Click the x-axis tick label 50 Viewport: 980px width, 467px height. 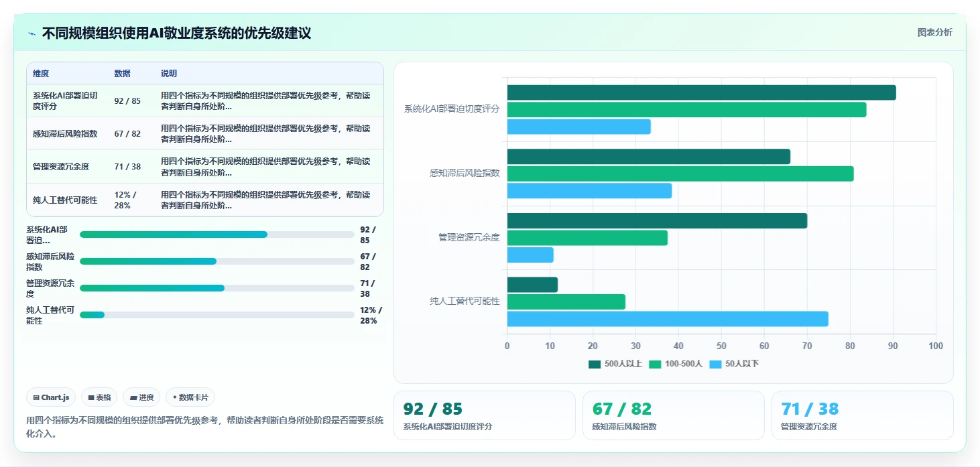[x=721, y=346]
